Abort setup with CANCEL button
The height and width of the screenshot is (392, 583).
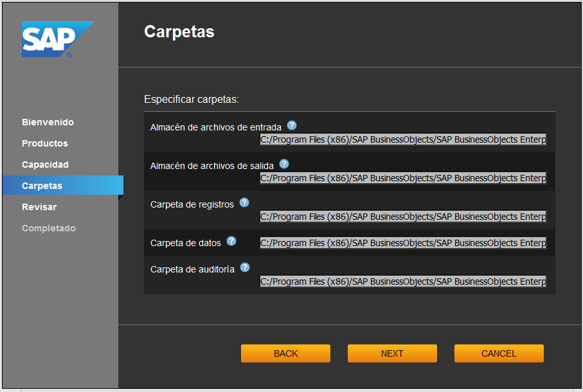click(499, 353)
